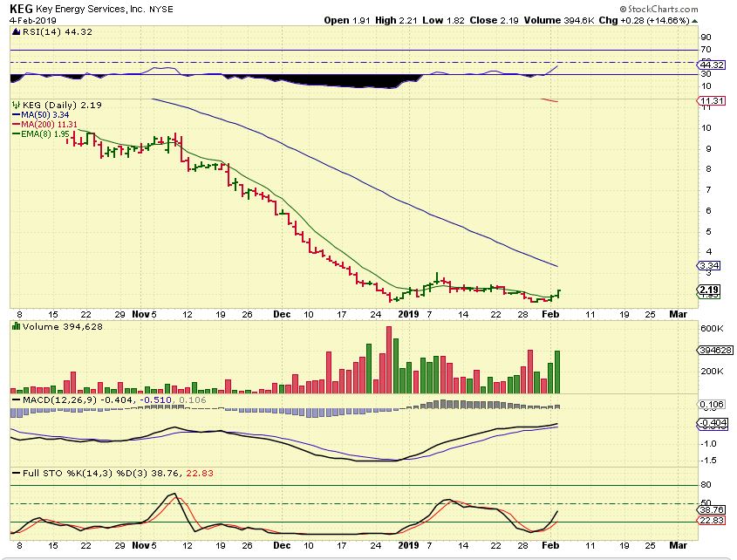Click the NYSE exchange label
The width and height of the screenshot is (737, 560).
tap(161, 9)
